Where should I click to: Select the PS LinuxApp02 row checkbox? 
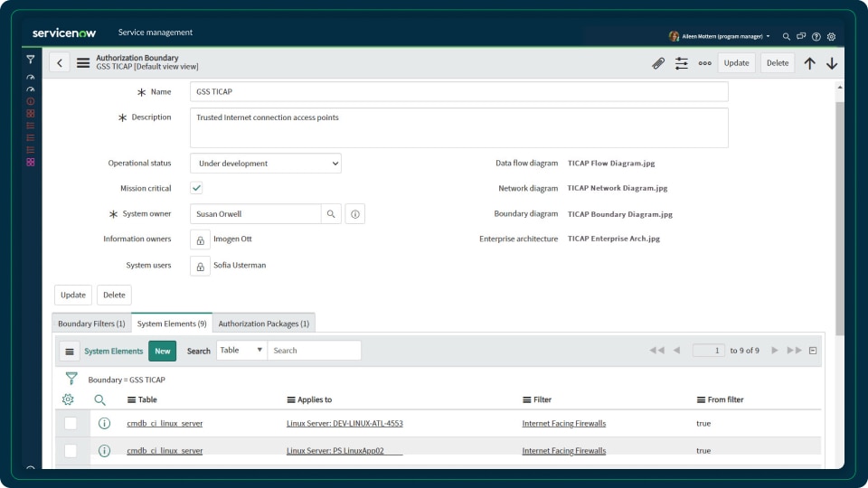click(71, 450)
